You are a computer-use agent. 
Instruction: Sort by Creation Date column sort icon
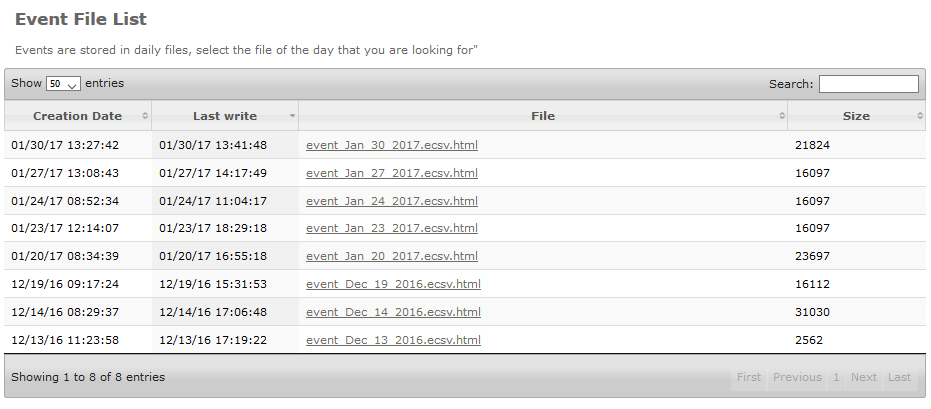tap(145, 116)
